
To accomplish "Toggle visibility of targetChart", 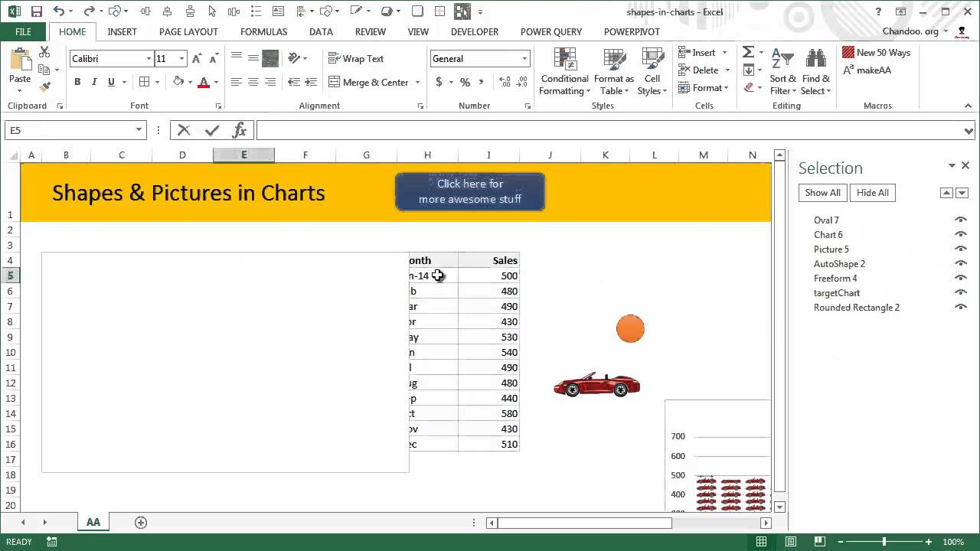I will pos(960,292).
